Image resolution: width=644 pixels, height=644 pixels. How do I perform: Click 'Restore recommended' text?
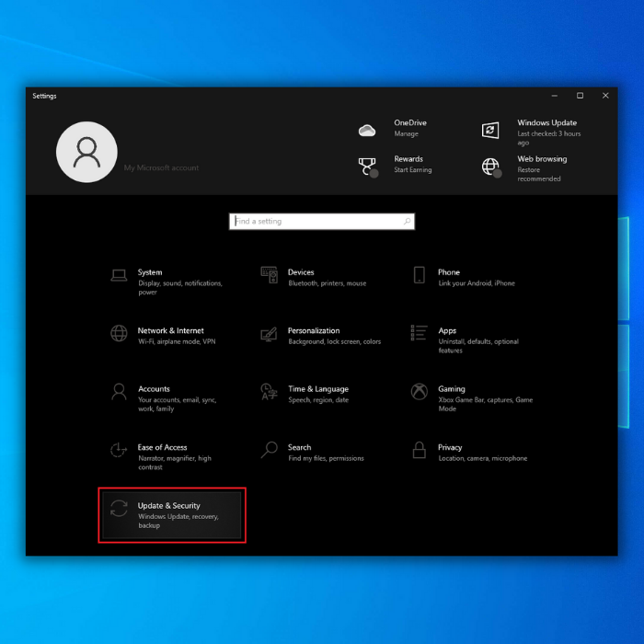tap(539, 174)
